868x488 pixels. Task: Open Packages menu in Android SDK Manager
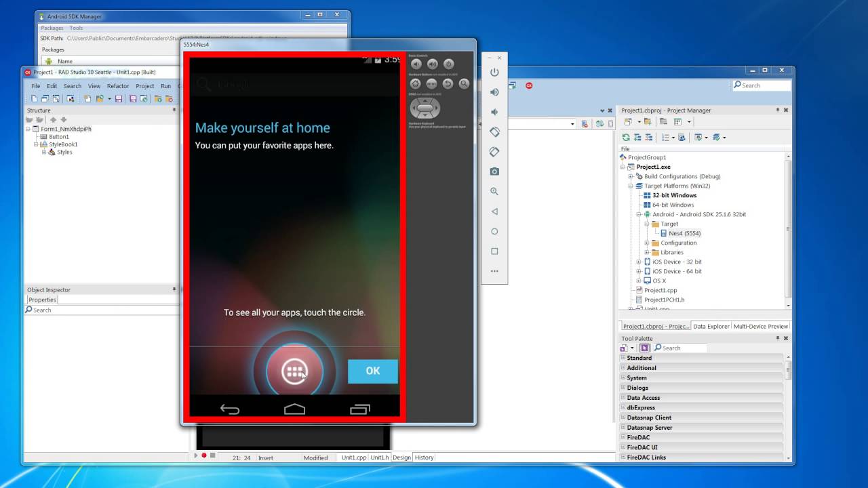point(52,28)
